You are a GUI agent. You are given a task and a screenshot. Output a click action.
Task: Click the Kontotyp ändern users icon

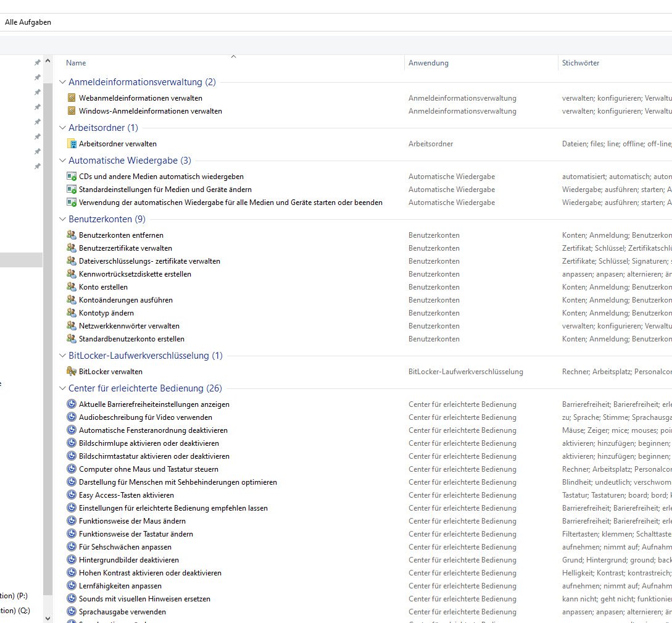click(x=72, y=313)
